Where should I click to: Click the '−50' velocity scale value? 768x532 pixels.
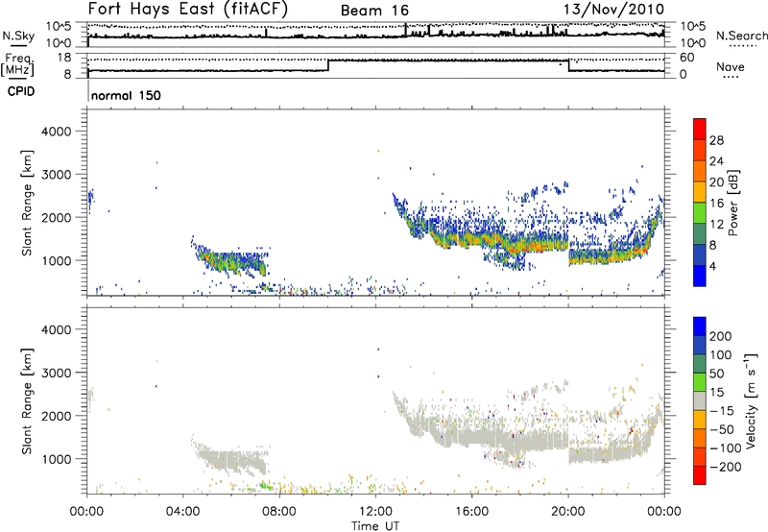pos(722,430)
